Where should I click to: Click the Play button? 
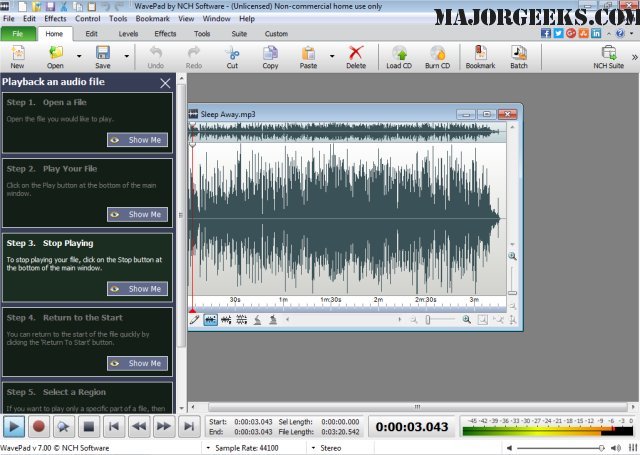point(14,427)
